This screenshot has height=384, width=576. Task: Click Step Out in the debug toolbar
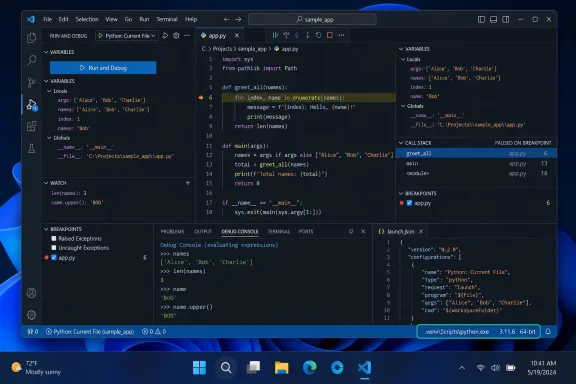pos(308,35)
